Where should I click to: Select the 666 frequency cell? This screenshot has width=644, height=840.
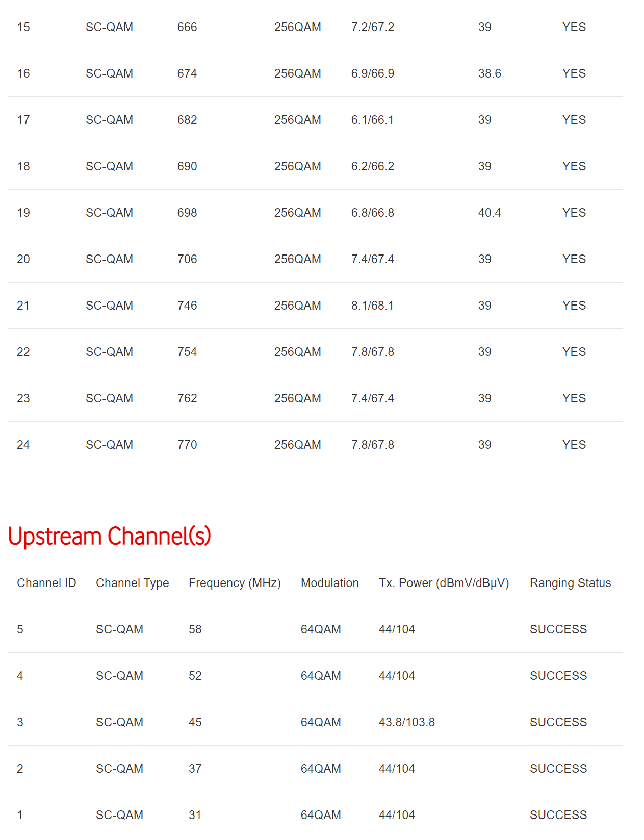coord(187,27)
